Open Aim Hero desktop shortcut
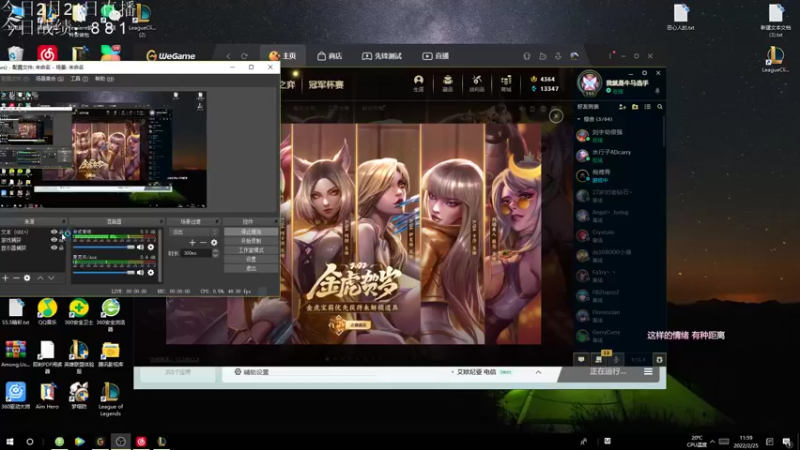Image resolution: width=800 pixels, height=450 pixels. [x=47, y=396]
